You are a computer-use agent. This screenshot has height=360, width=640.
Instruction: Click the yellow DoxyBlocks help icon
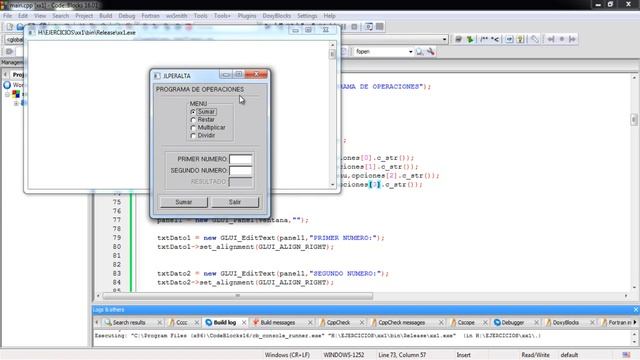[x=520, y=39]
